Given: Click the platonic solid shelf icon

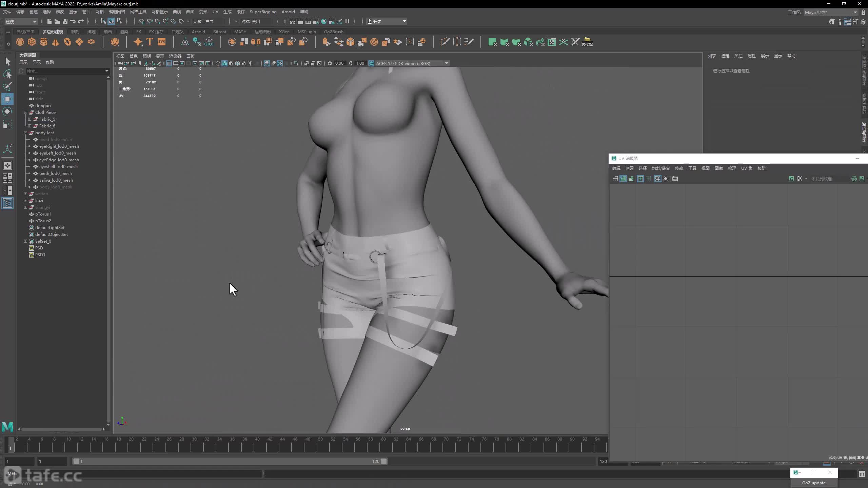Looking at the screenshot, I should pos(115,42).
